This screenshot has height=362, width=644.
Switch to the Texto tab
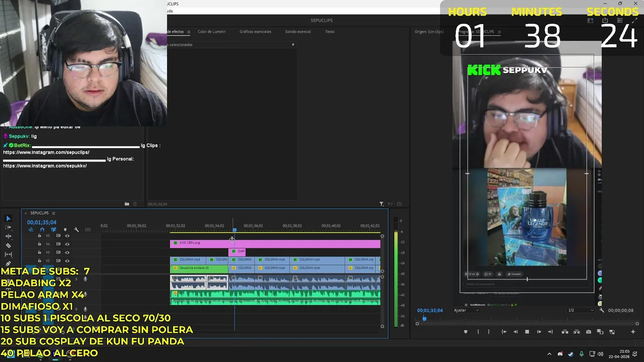pos(330,32)
